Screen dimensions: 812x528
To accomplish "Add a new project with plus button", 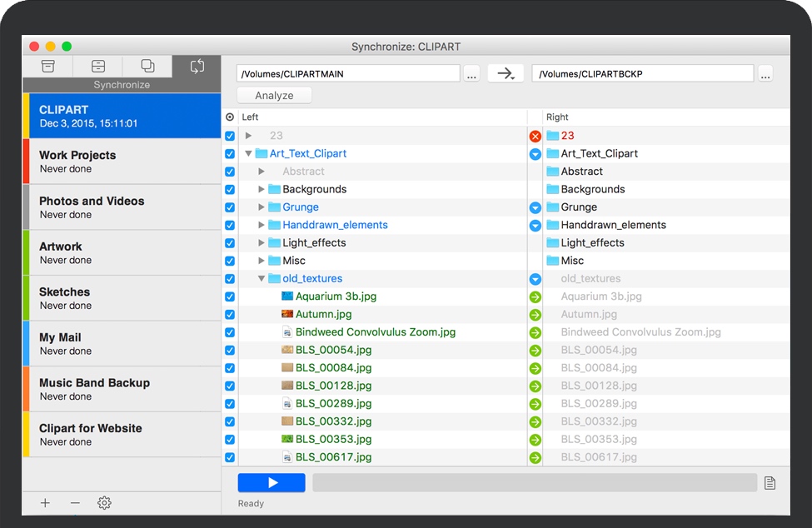I will point(45,503).
